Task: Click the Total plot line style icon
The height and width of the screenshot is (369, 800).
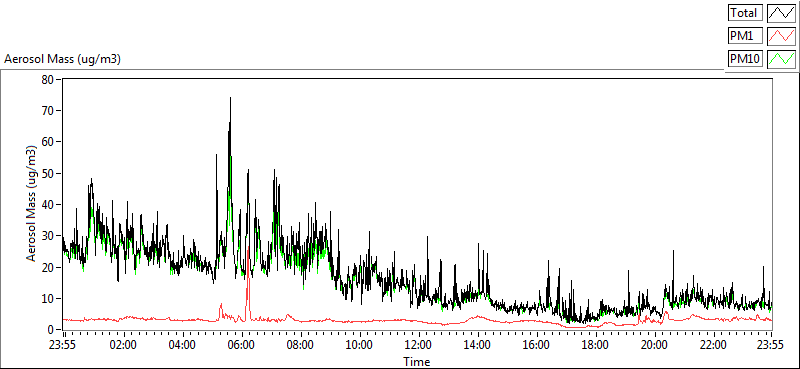Action: point(781,13)
